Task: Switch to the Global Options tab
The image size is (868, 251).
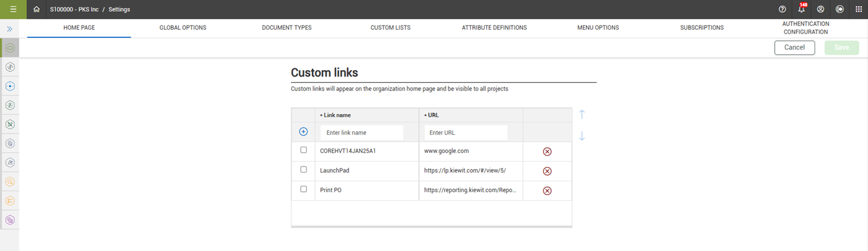Action: click(x=183, y=28)
